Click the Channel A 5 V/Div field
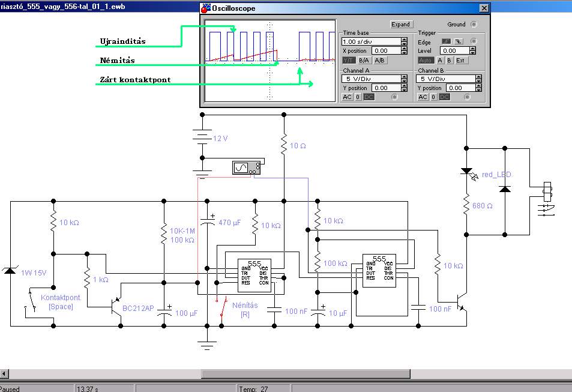 (x=372, y=79)
